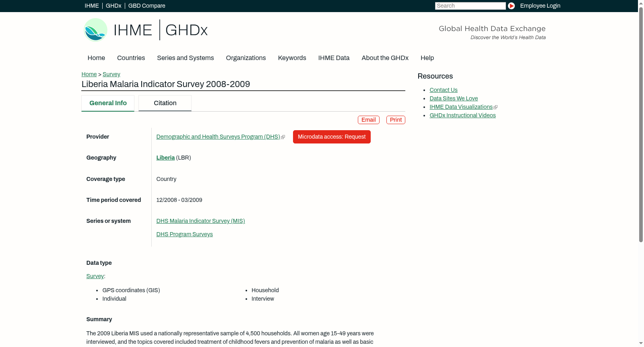
Task: Select the General Info tab
Action: [x=108, y=103]
